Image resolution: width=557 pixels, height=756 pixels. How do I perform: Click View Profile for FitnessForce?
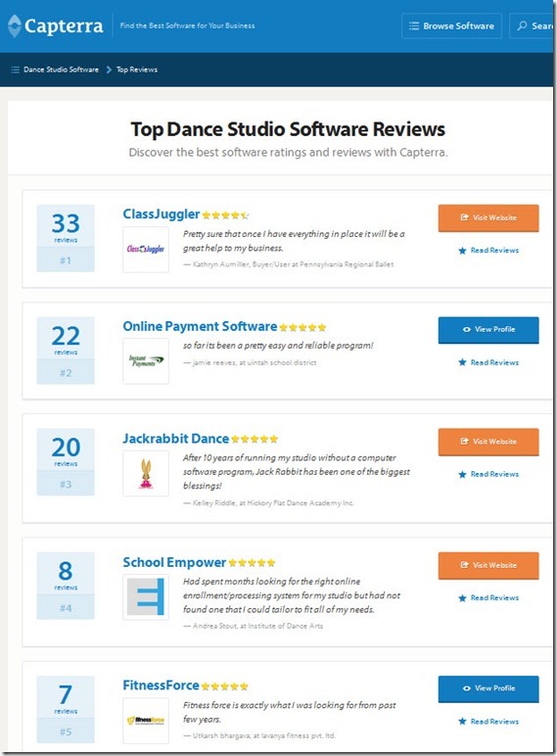tap(488, 689)
